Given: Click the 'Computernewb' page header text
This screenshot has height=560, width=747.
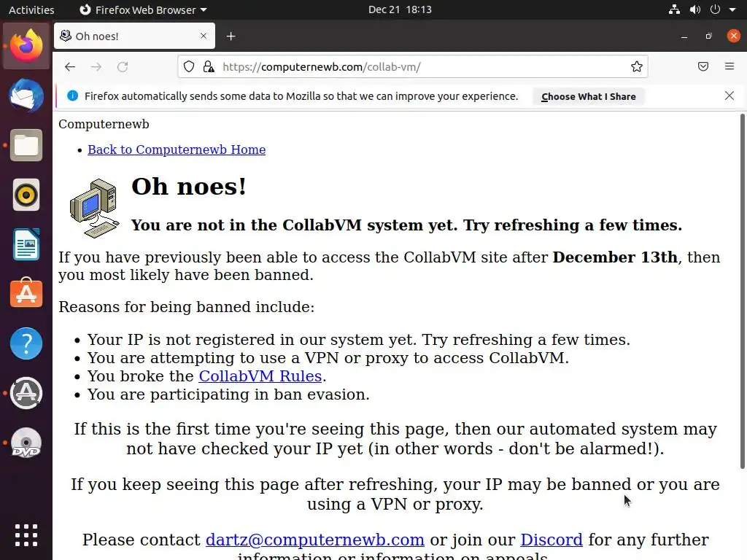Looking at the screenshot, I should pos(104,124).
